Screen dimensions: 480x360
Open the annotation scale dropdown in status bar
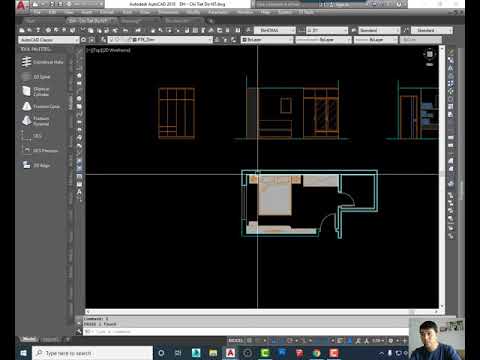click(x=377, y=340)
